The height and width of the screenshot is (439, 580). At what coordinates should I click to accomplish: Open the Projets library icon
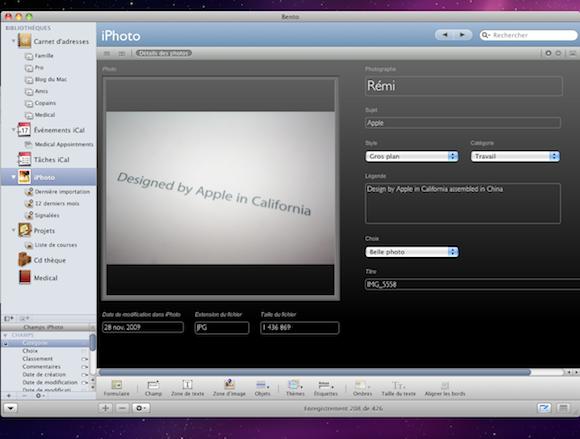24,230
